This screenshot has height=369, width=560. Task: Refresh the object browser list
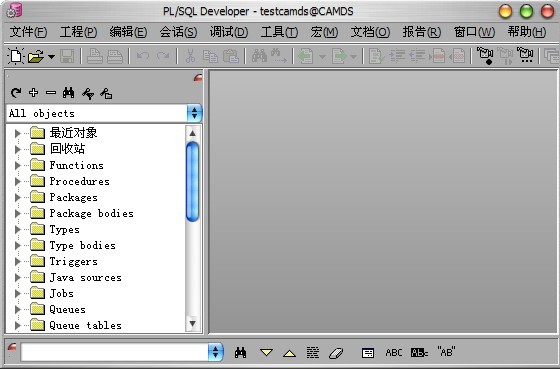coord(16,93)
